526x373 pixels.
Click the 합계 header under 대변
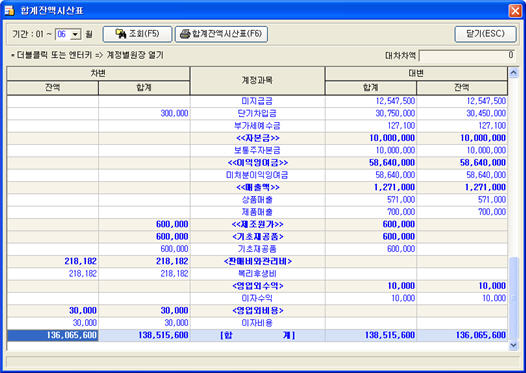click(371, 88)
